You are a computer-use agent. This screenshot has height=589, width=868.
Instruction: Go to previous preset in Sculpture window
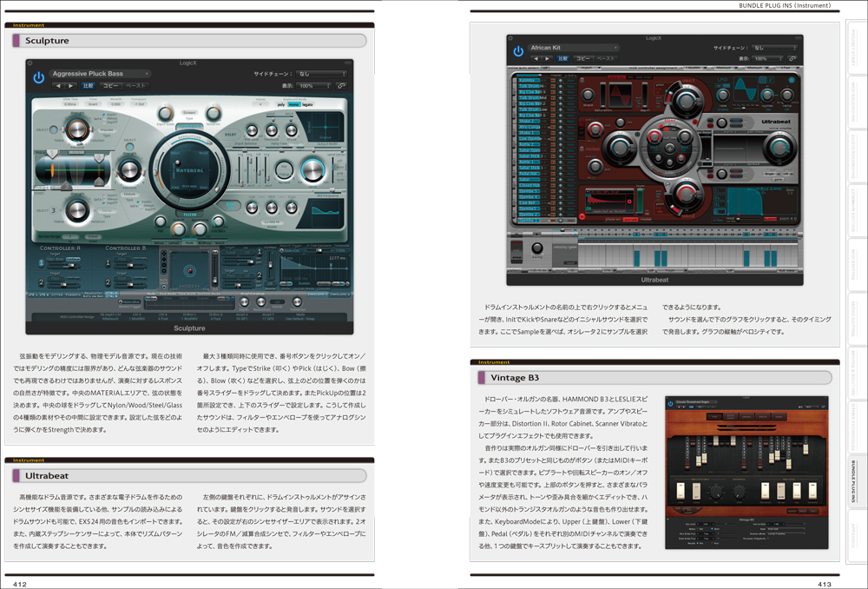coord(58,86)
